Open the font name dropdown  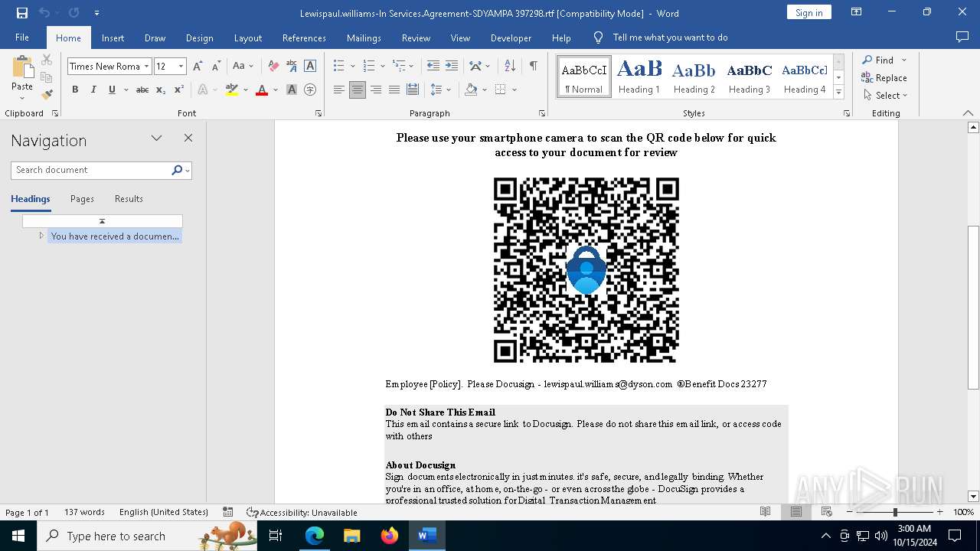point(147,67)
